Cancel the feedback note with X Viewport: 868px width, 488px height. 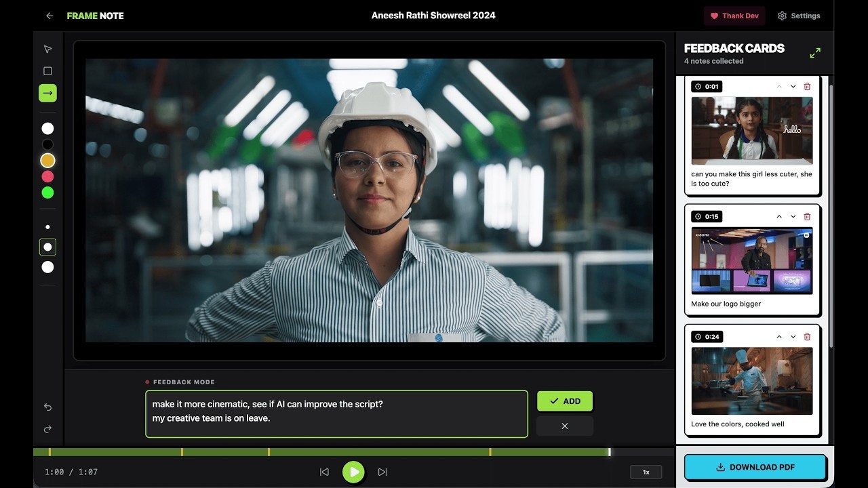coord(564,426)
